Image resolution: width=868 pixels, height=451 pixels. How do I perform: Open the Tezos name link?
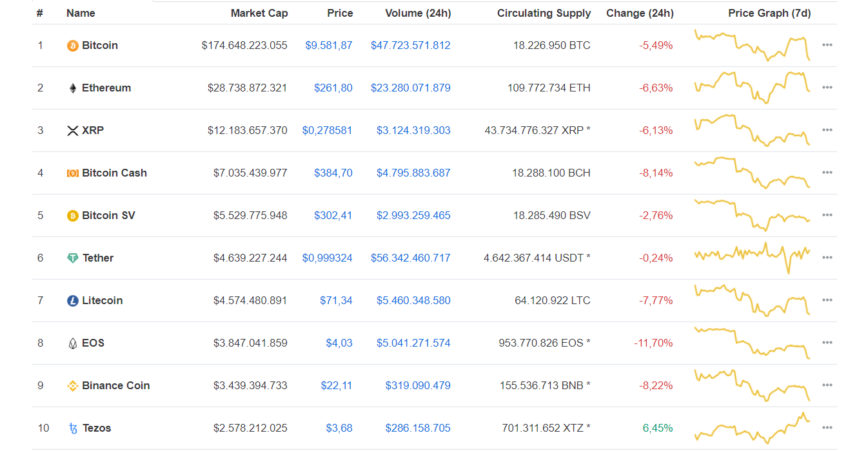[x=98, y=428]
